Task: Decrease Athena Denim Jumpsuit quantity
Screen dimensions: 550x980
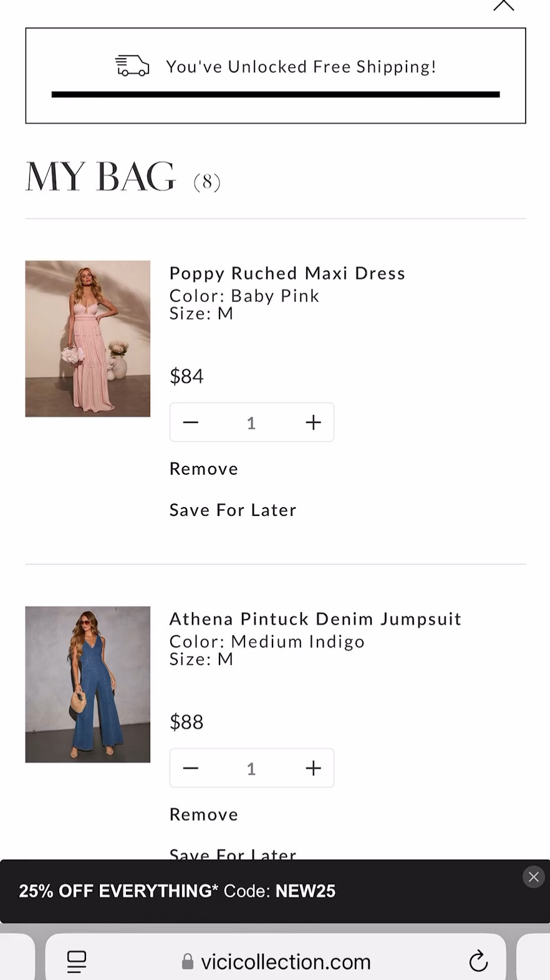Action: click(191, 769)
